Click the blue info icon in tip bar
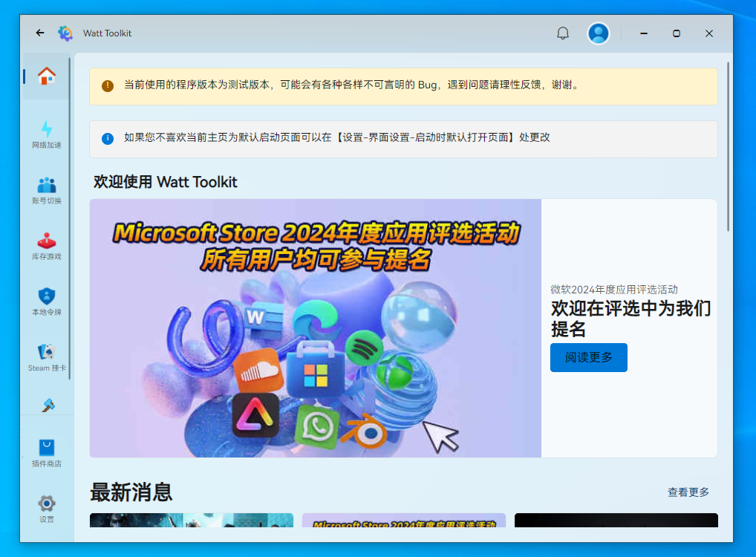This screenshot has width=756, height=557. 108,138
